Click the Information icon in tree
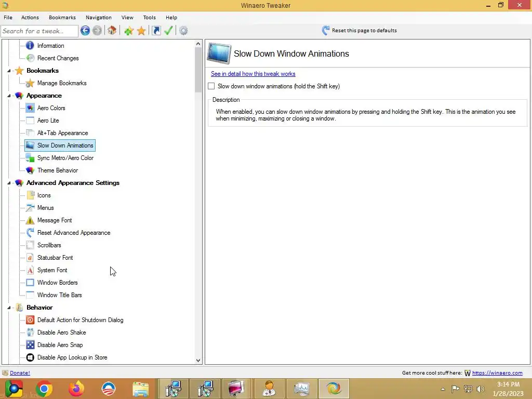This screenshot has width=532, height=399. 30,46
